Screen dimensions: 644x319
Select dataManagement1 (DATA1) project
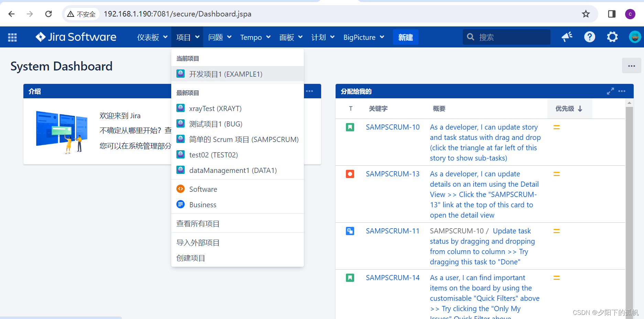tap(238, 170)
